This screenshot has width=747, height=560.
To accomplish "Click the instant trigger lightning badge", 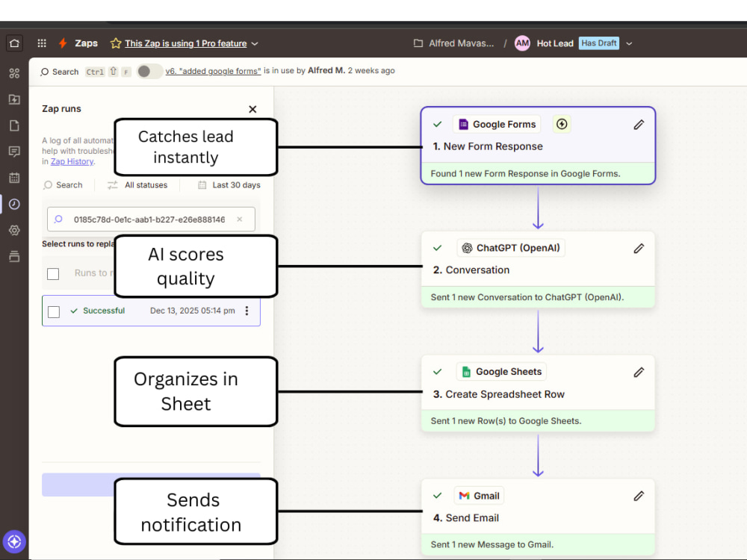I will (562, 124).
